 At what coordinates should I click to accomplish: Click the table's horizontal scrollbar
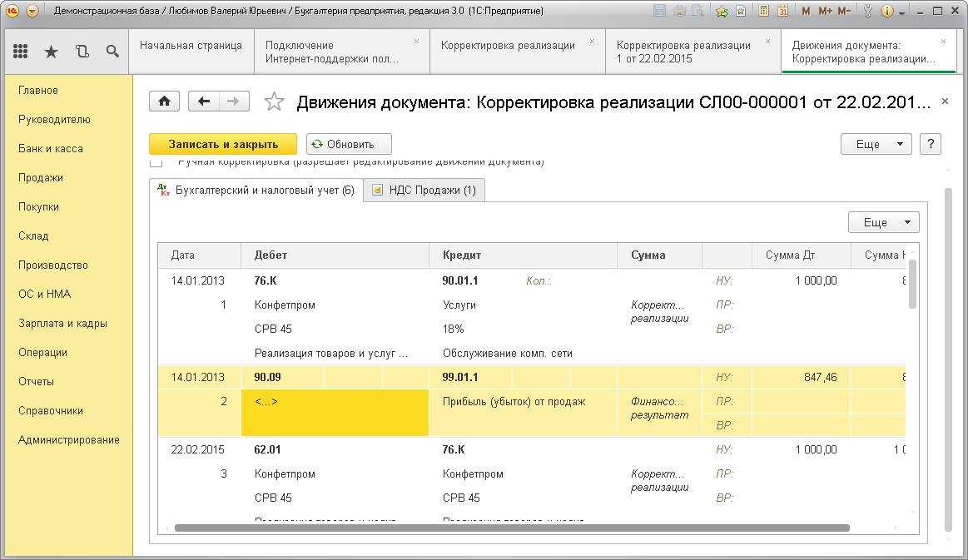[x=512, y=528]
